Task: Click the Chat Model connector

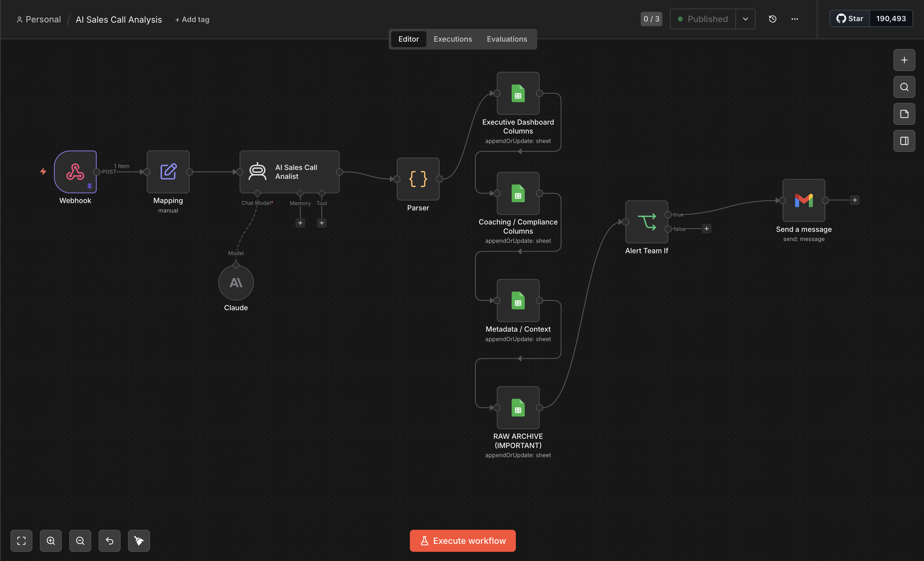Action: tap(257, 194)
